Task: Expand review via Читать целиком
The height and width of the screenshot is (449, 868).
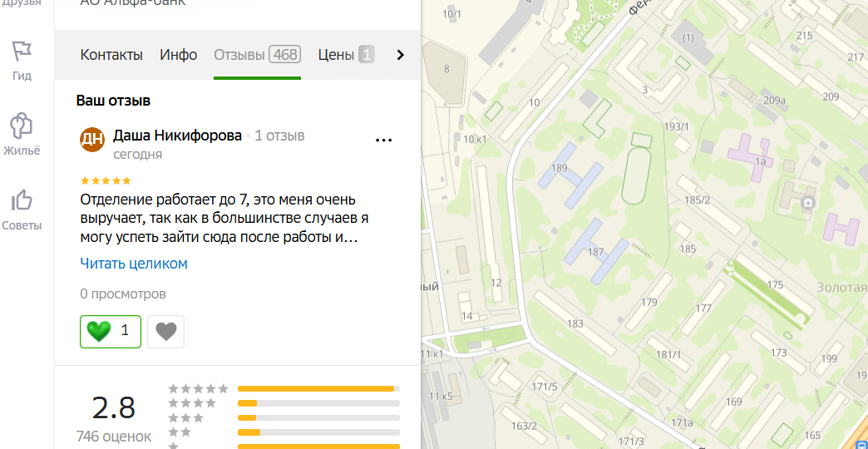Action: tap(134, 264)
